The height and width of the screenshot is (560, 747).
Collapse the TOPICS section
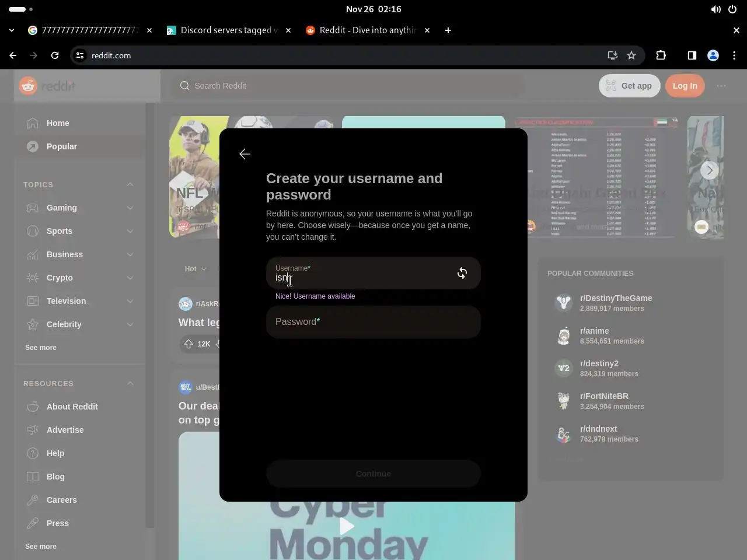click(130, 184)
